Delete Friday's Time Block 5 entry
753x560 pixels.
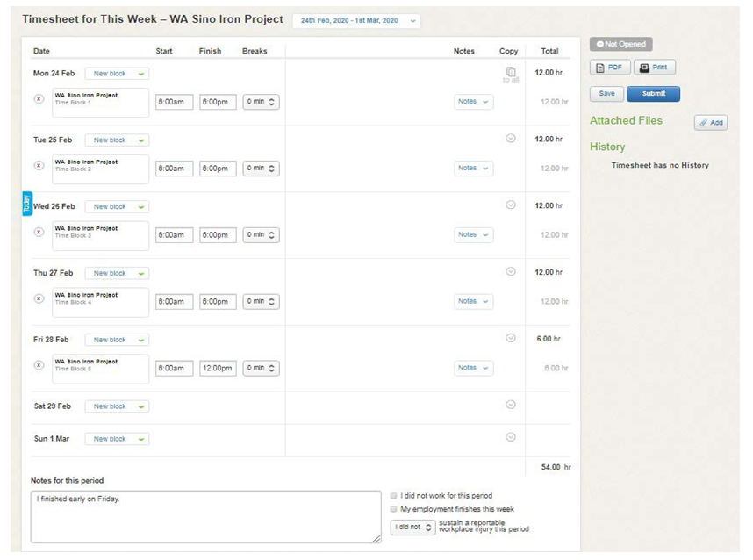click(39, 365)
